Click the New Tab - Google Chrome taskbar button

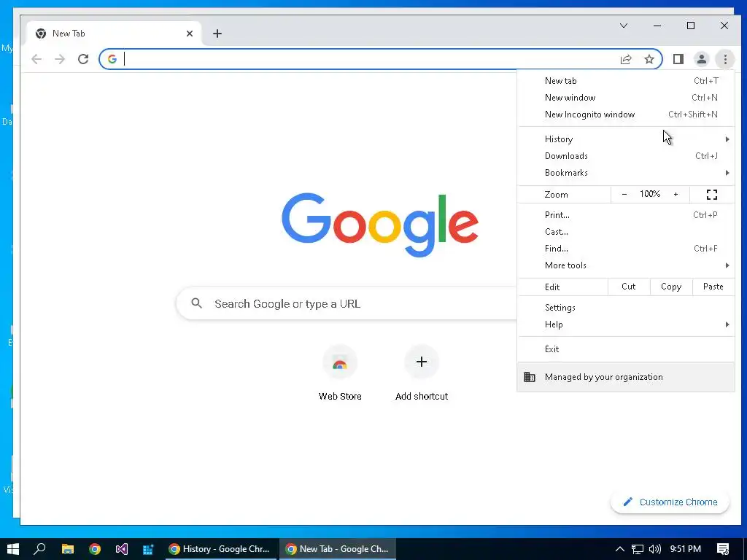(338, 549)
